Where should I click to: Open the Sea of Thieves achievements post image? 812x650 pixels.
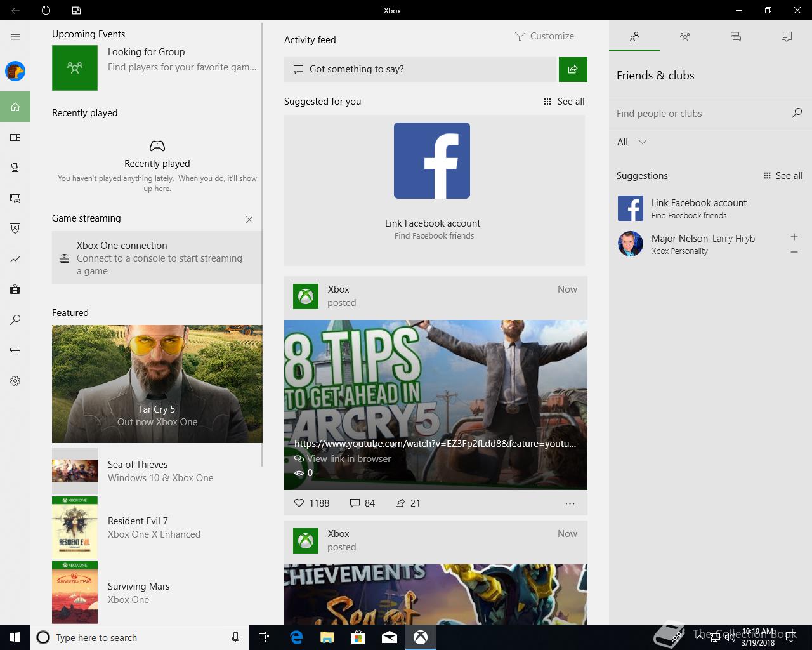coord(436,594)
